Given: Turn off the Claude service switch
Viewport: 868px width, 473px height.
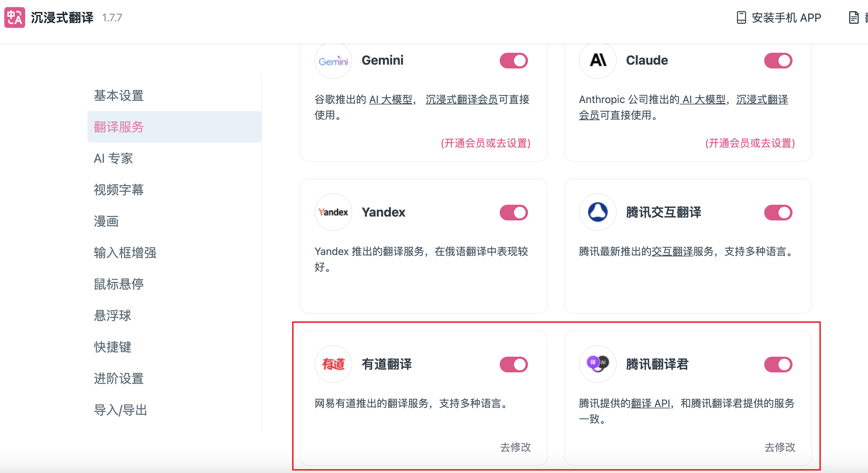Looking at the screenshot, I should 778,61.
